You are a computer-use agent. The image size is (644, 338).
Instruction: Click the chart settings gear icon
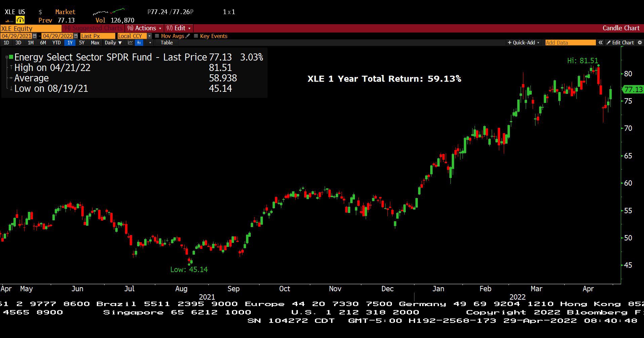(640, 43)
